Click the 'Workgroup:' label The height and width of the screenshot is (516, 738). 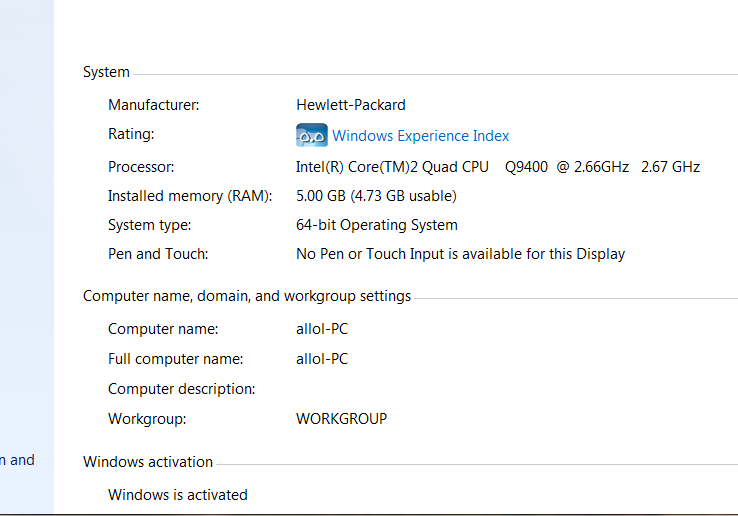click(147, 419)
